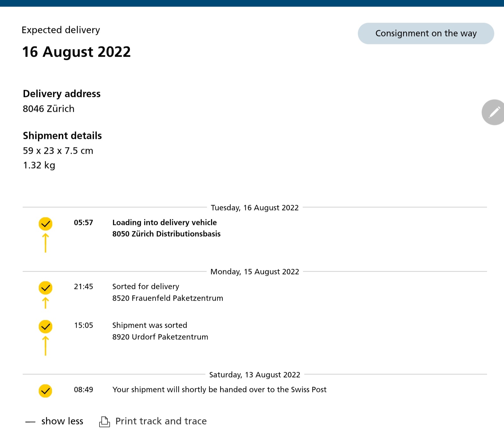Click the Consignment on the way status badge
This screenshot has width=504, height=444.
426,33
